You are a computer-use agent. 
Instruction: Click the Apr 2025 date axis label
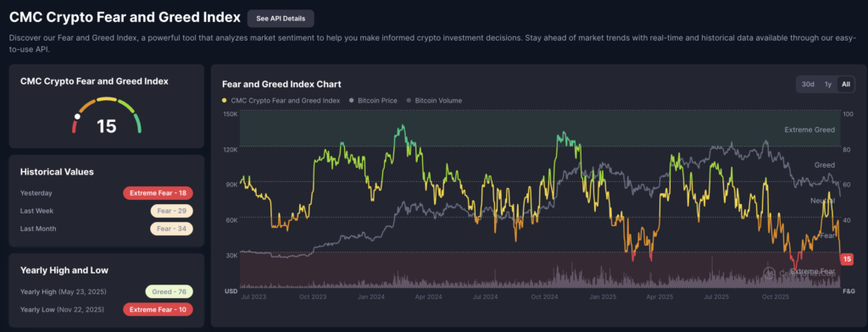(x=660, y=297)
